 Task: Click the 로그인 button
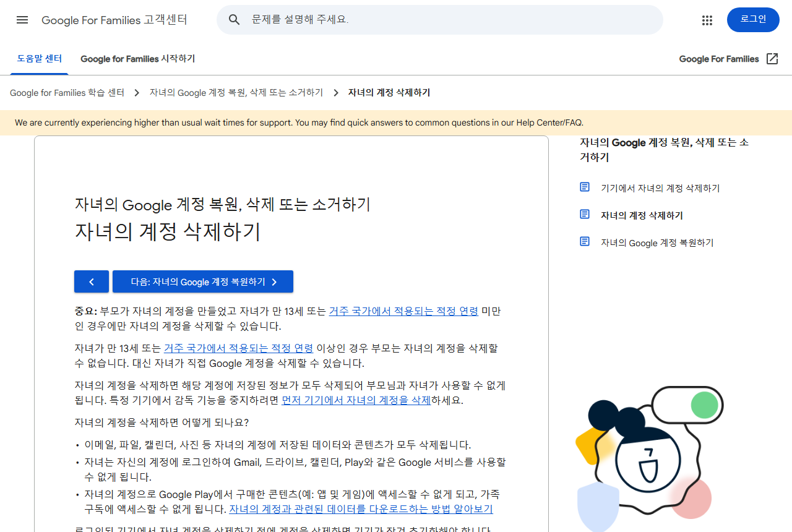pos(753,20)
